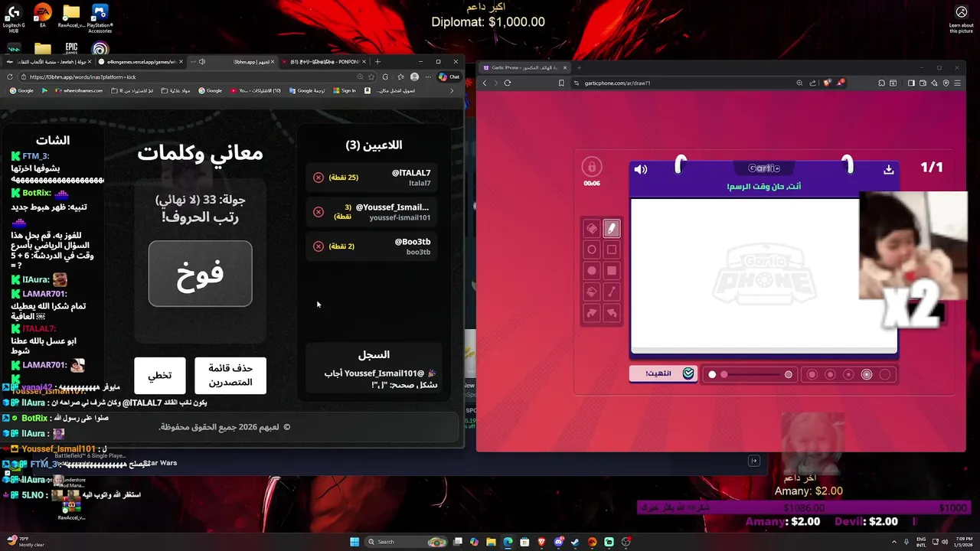Open the left browser's three-dot menu

tap(426, 77)
